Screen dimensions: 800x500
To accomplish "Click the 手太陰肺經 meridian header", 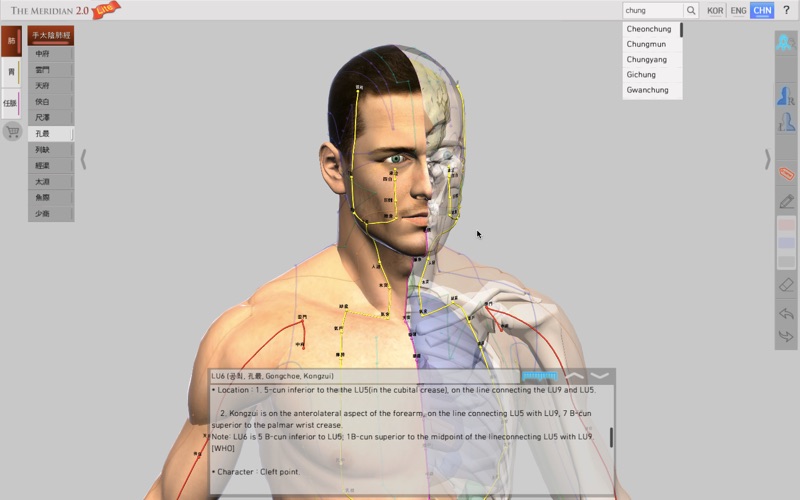I will click(51, 35).
